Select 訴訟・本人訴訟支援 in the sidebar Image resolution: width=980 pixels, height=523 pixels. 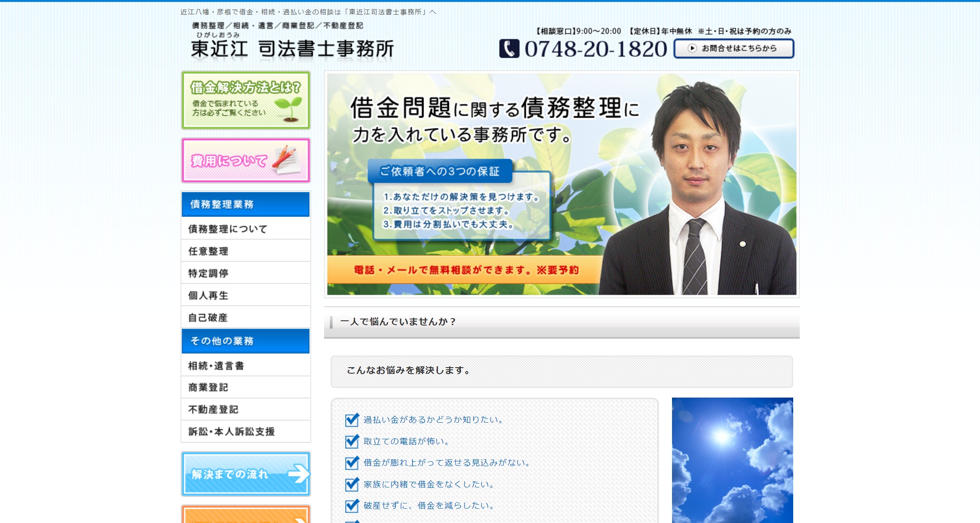[245, 431]
